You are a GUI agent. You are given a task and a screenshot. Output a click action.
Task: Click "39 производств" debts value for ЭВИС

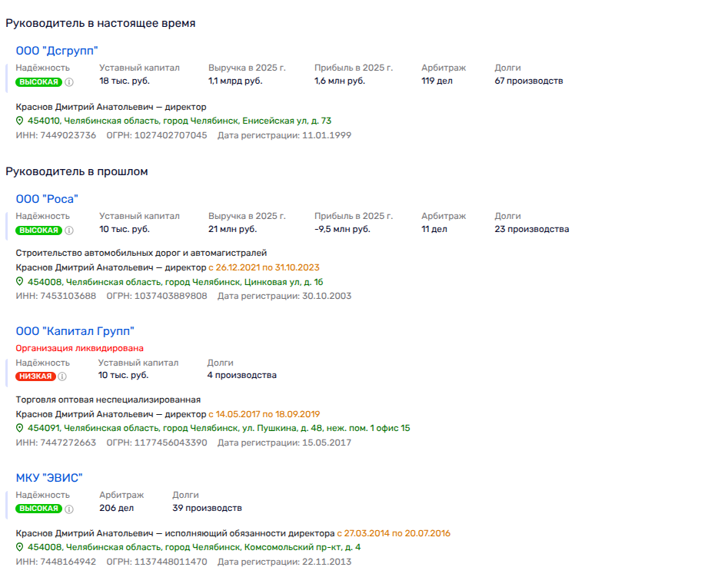point(207,508)
